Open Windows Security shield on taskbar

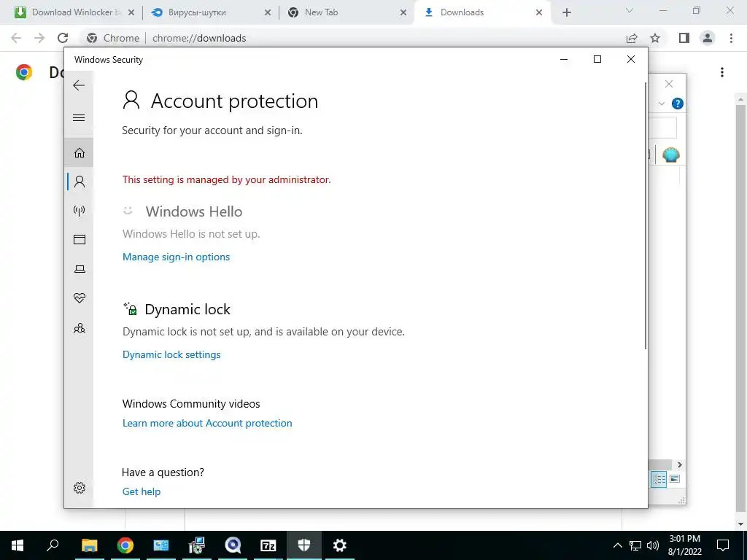click(x=304, y=545)
